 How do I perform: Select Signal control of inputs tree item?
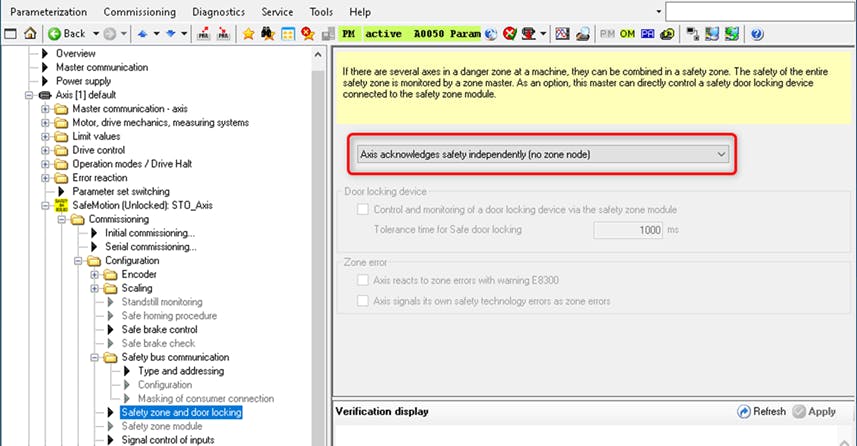click(x=168, y=440)
